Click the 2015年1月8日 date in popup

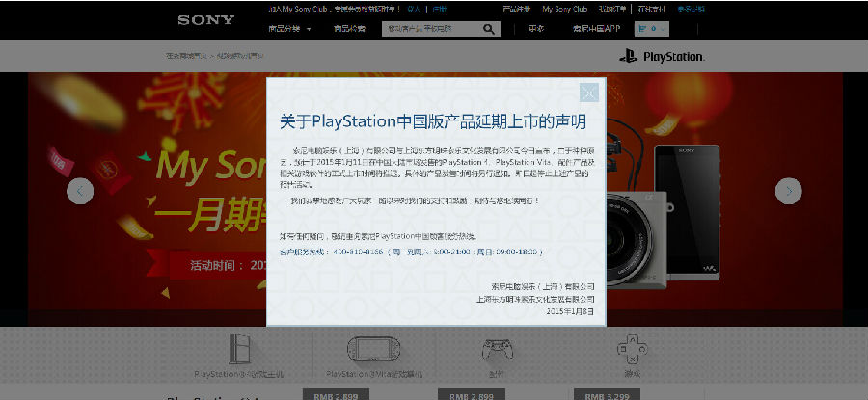click(570, 311)
